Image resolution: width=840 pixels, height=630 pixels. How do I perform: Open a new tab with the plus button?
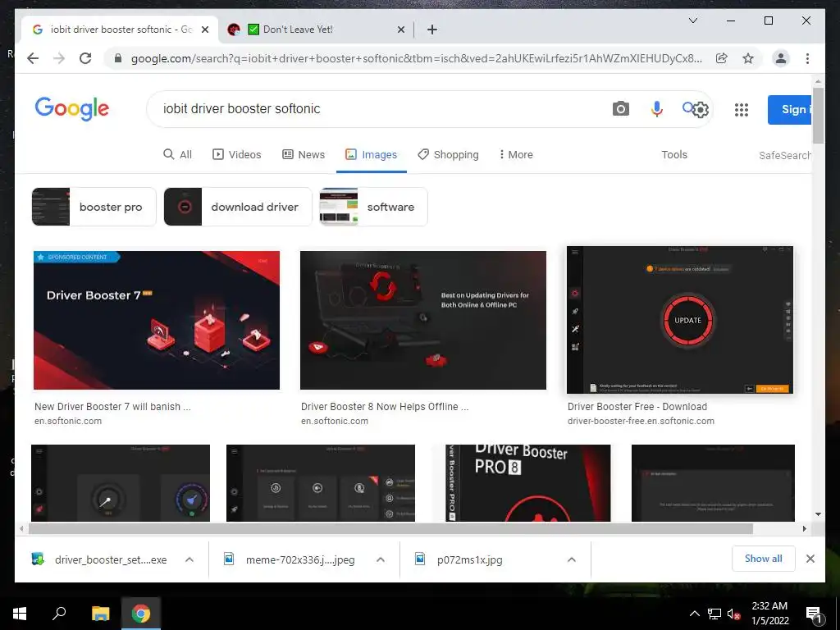(431, 30)
